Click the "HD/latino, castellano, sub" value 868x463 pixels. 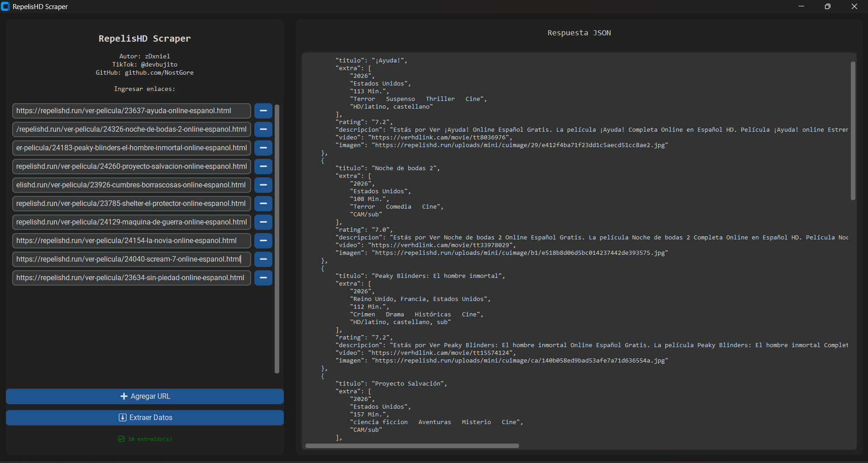pos(401,322)
